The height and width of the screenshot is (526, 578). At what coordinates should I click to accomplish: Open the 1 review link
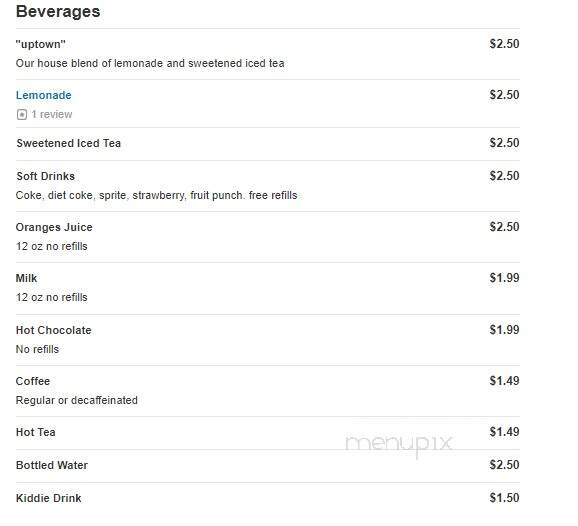click(x=52, y=114)
